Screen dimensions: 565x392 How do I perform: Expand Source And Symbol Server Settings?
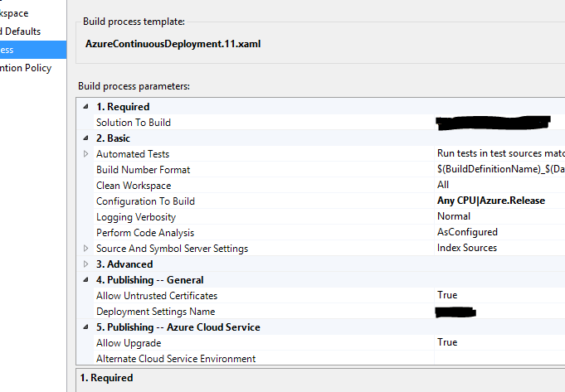(85, 248)
